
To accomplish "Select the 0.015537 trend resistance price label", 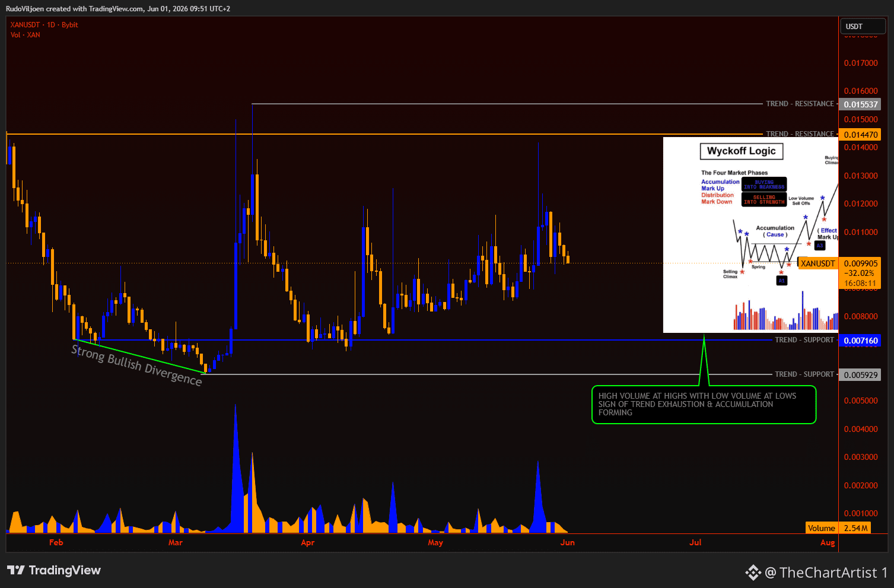I will [860, 104].
